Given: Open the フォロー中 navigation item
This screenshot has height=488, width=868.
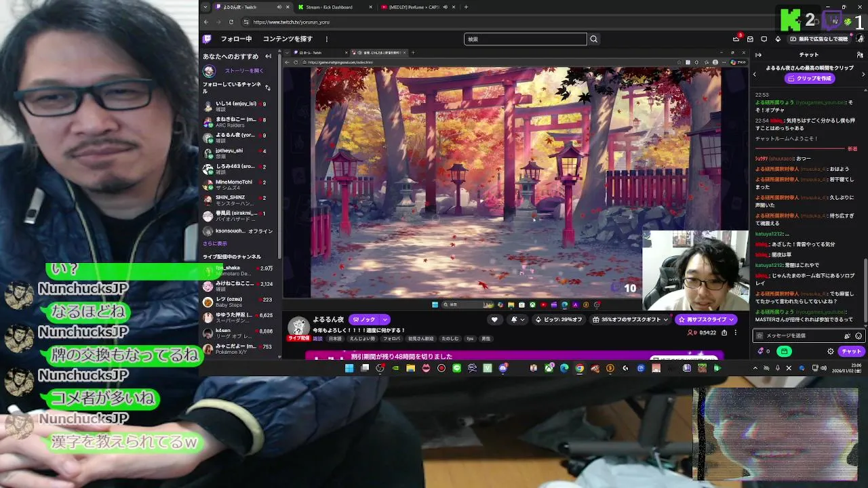Looking at the screenshot, I should pyautogui.click(x=236, y=39).
